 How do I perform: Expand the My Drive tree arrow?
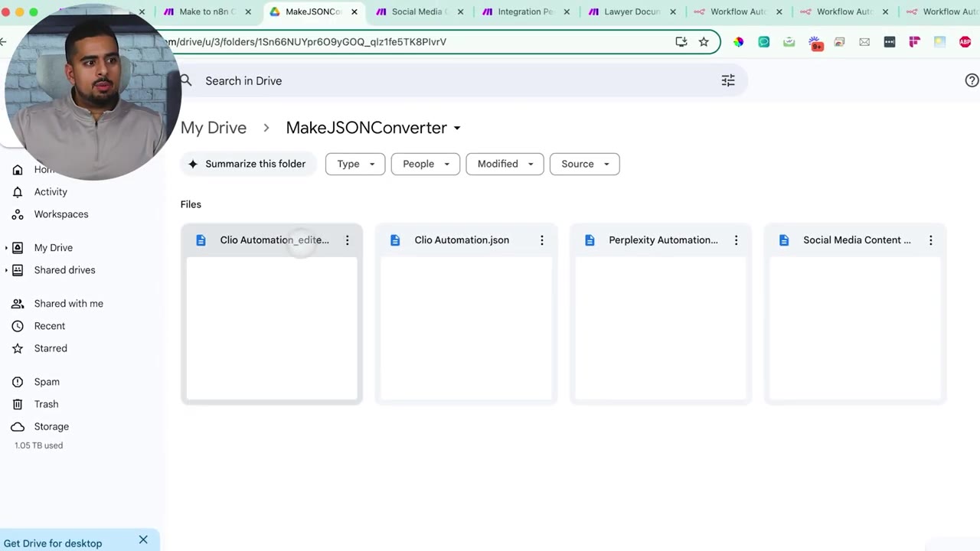(7, 248)
